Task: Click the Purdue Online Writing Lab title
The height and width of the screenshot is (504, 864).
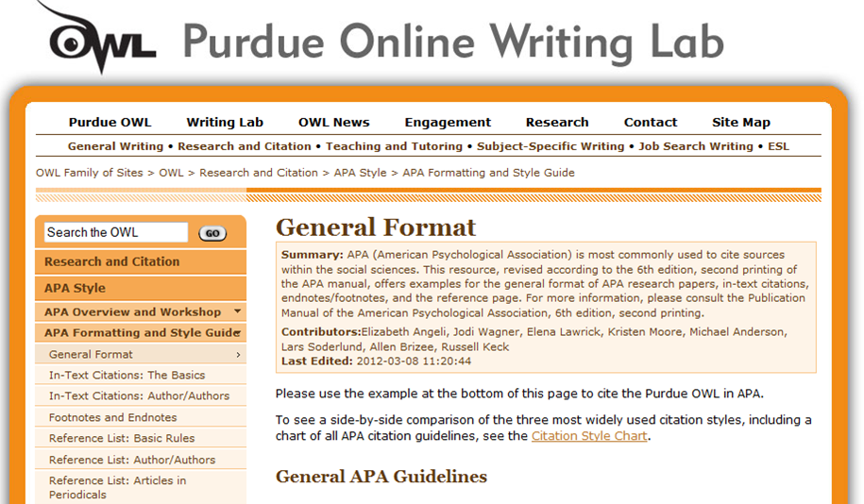Action: 453,43
